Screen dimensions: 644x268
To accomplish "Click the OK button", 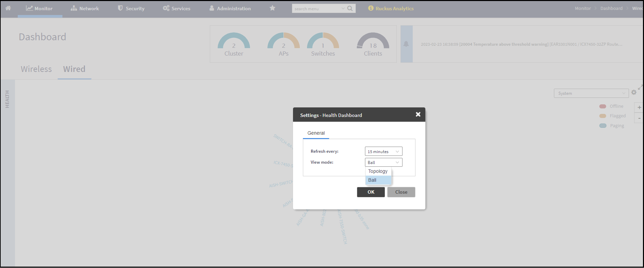I will (371, 192).
